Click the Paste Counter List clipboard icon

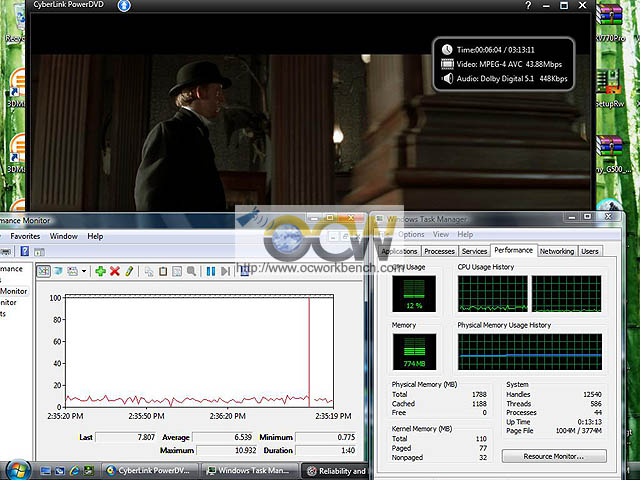pyautogui.click(x=163, y=271)
